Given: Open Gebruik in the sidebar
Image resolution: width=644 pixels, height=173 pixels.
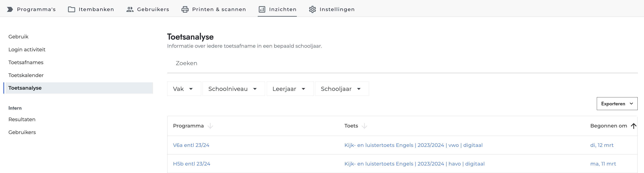Looking at the screenshot, I should pos(18,37).
